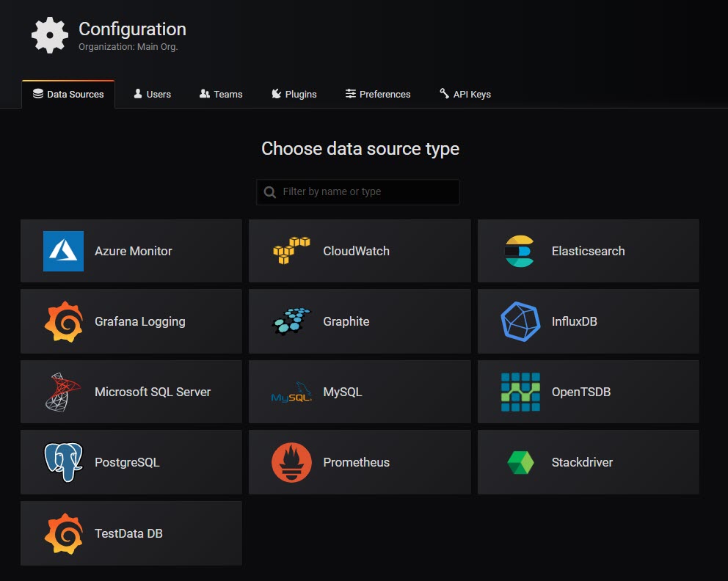
Task: Click the person icon on Users tab
Action: point(138,94)
